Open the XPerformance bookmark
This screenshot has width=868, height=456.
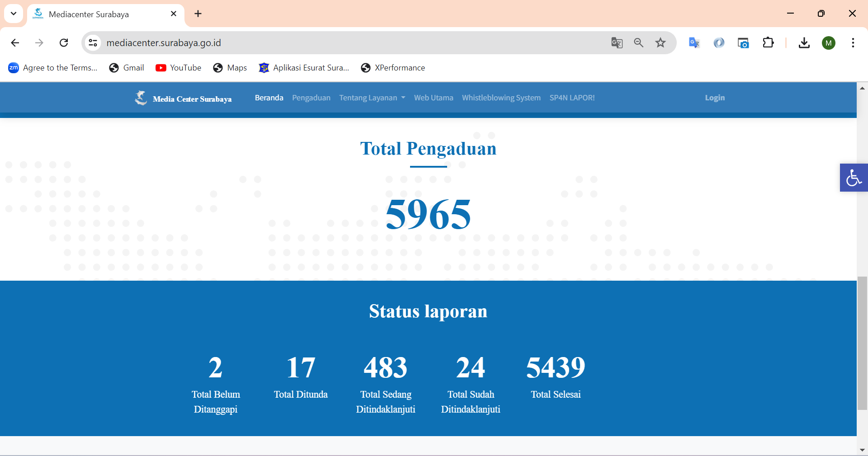point(393,68)
